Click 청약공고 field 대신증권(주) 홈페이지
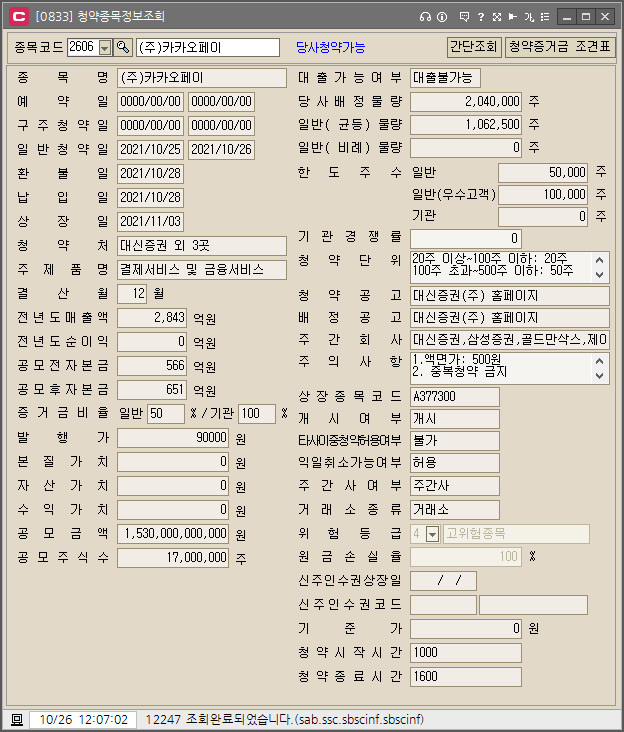Image resolution: width=624 pixels, height=732 pixels. (x=510, y=296)
